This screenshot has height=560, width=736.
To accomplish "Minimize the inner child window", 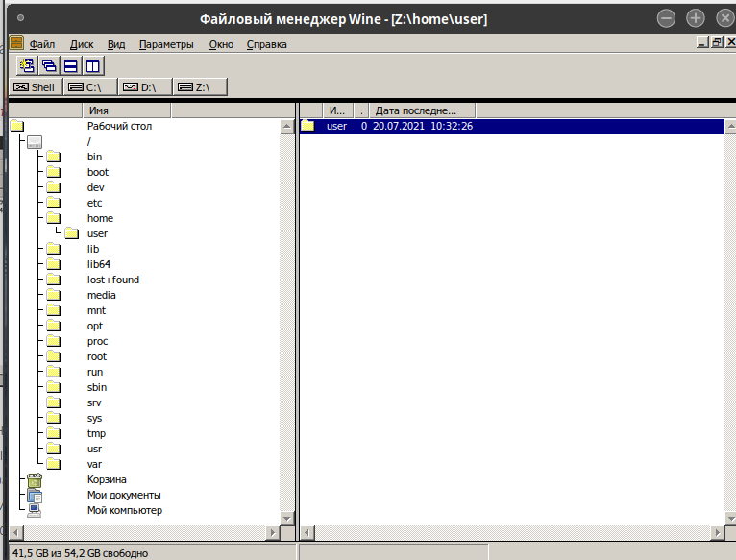I will click(x=702, y=42).
